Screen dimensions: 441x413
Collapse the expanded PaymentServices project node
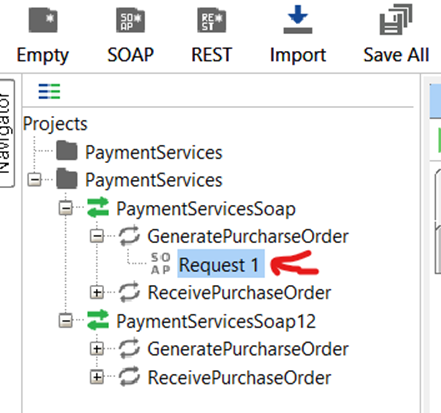[x=34, y=180]
